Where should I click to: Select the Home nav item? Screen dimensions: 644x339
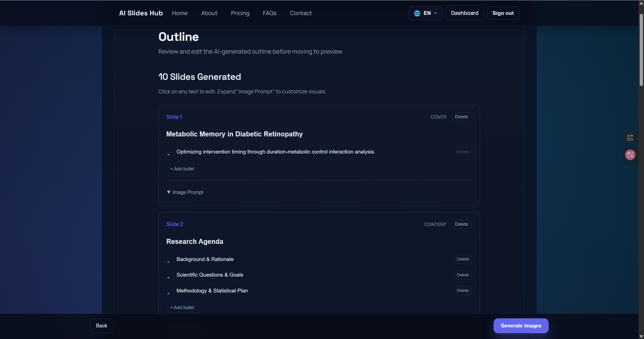point(180,13)
